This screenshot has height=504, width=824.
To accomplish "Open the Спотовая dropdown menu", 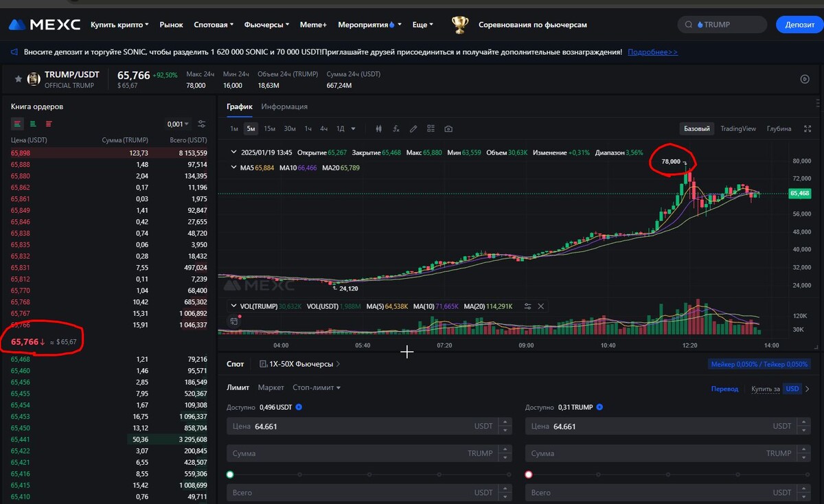I will coord(214,25).
